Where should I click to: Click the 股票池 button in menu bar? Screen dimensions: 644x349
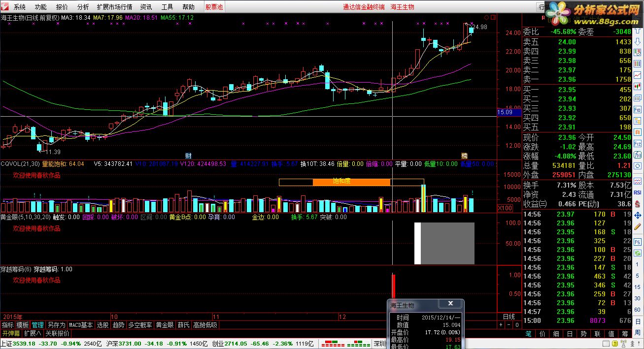(x=214, y=7)
